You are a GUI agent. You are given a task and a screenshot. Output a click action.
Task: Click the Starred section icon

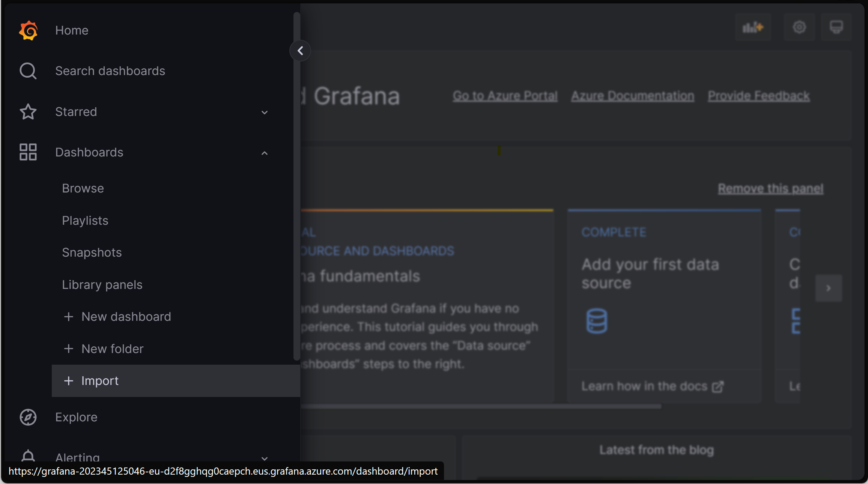[x=27, y=111]
